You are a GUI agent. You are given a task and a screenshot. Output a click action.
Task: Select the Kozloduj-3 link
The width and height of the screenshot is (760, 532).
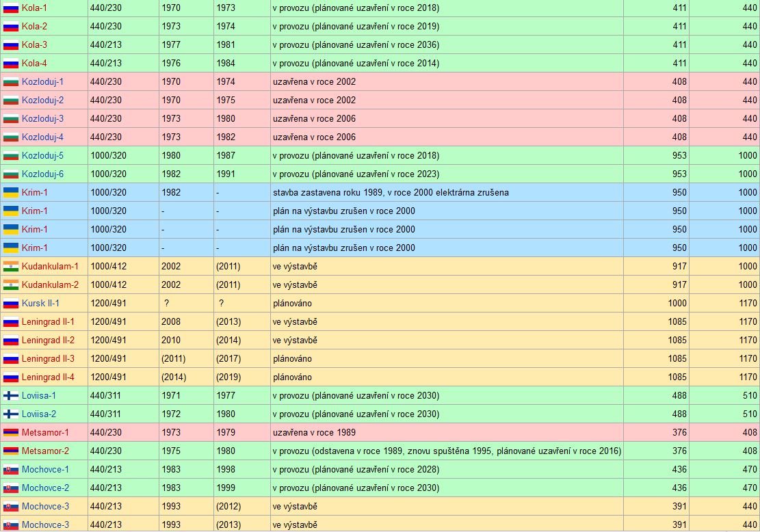tap(42, 119)
